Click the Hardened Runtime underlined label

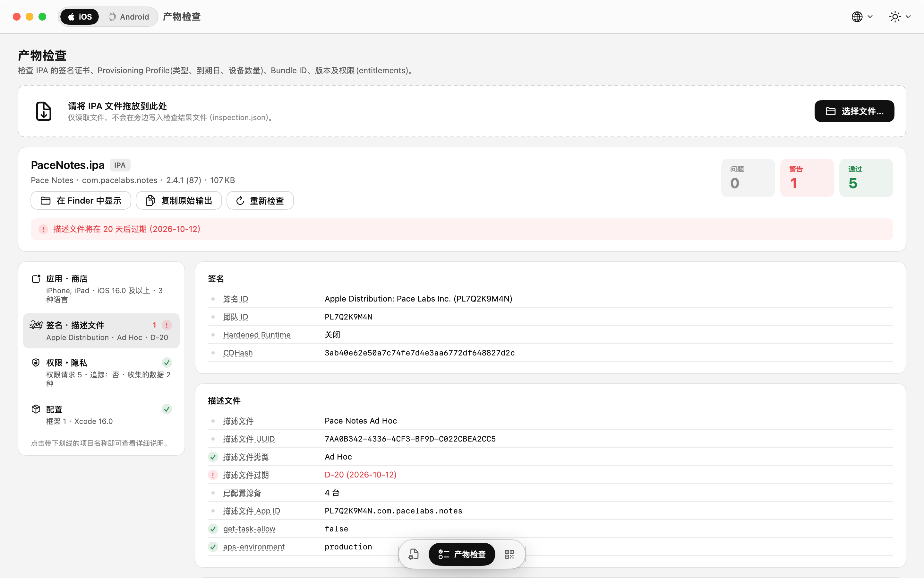[257, 335]
